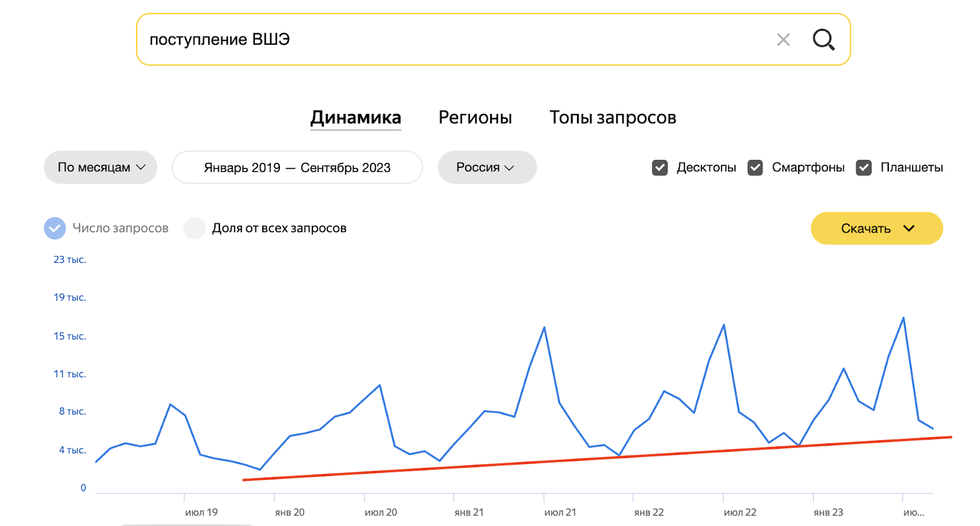Click the chart peak near июл 21
The image size is (980, 526).
pos(545,328)
